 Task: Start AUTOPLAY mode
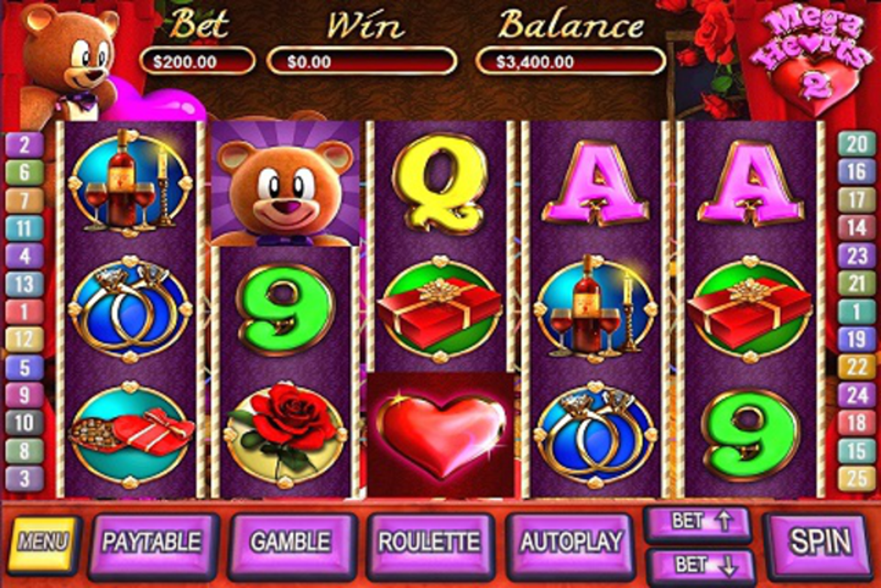[x=571, y=544]
